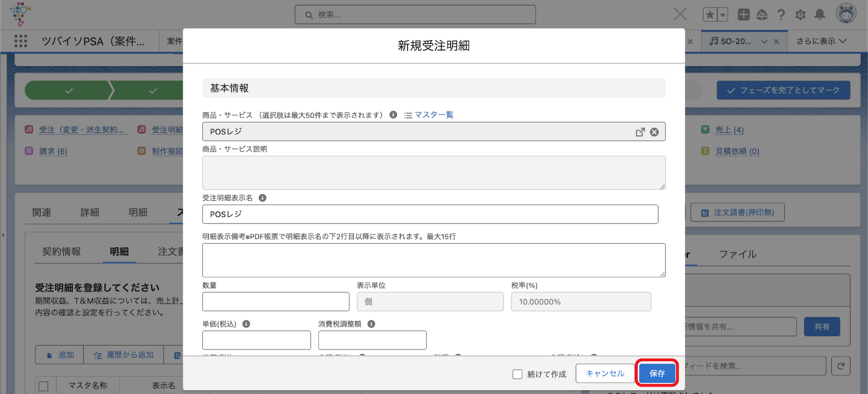Open the App Launcher grid icon
Screen dimensions: 868x394
tap(21, 41)
